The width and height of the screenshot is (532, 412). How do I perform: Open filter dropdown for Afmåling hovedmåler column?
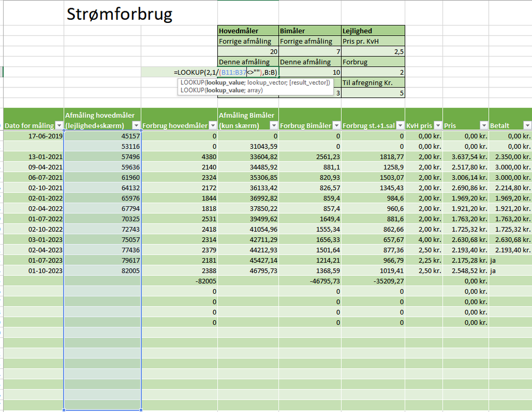coord(136,125)
